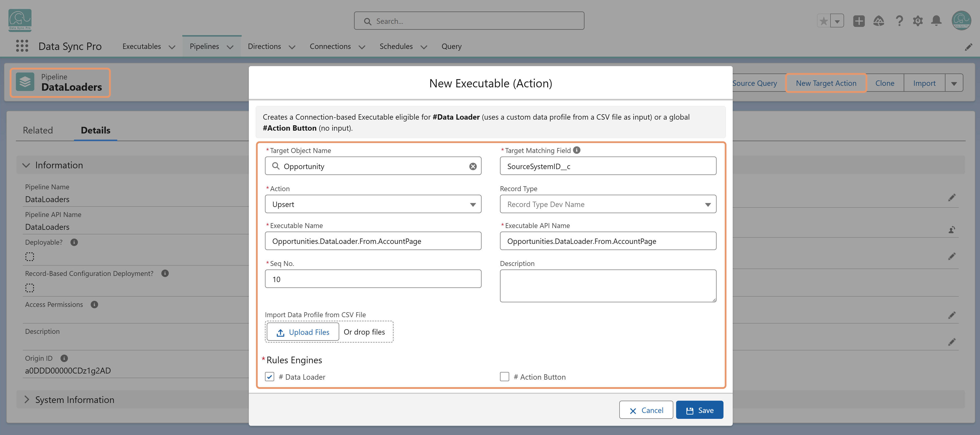
Task: Edit Pipeline Name using pencil icon
Action: [952, 198]
